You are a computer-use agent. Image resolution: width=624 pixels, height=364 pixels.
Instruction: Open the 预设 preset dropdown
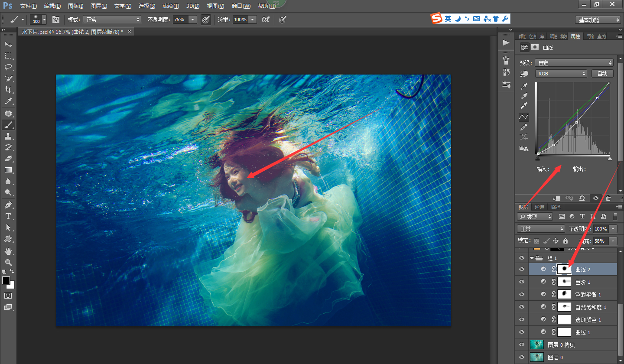(x=574, y=63)
